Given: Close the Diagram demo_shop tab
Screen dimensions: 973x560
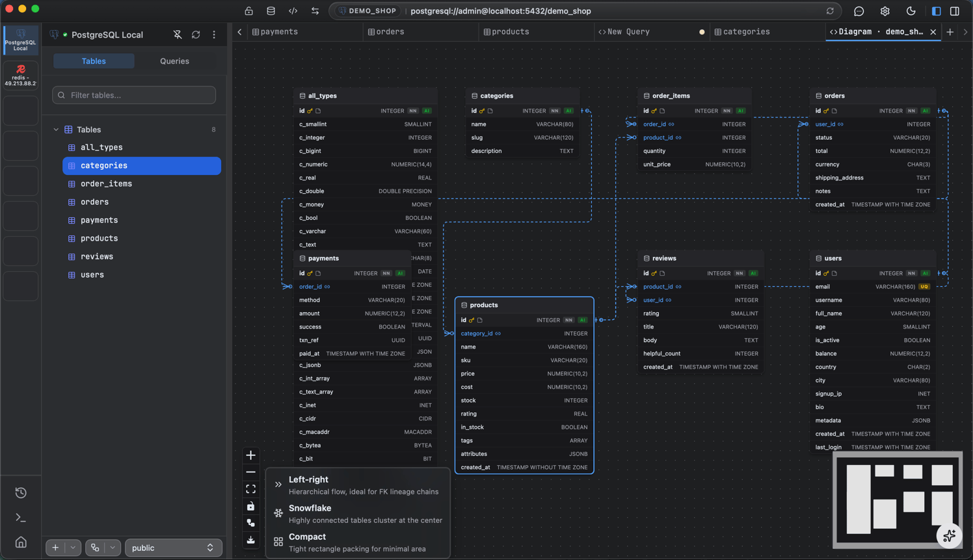Looking at the screenshot, I should click(933, 32).
